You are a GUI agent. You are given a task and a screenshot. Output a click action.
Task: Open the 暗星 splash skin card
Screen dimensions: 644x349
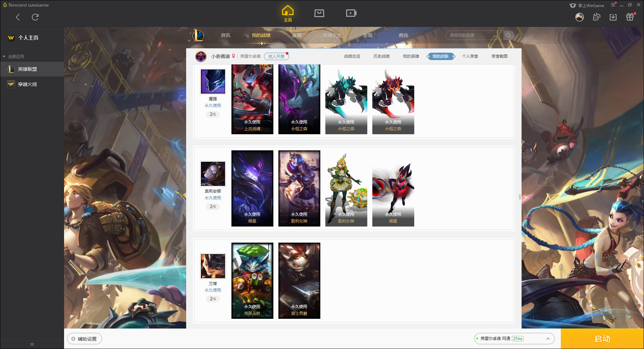click(x=252, y=188)
